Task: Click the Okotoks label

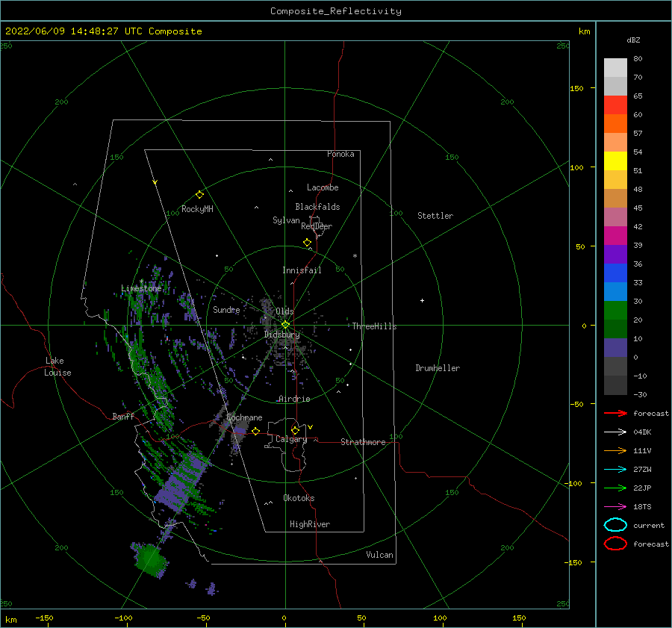Action: click(299, 498)
